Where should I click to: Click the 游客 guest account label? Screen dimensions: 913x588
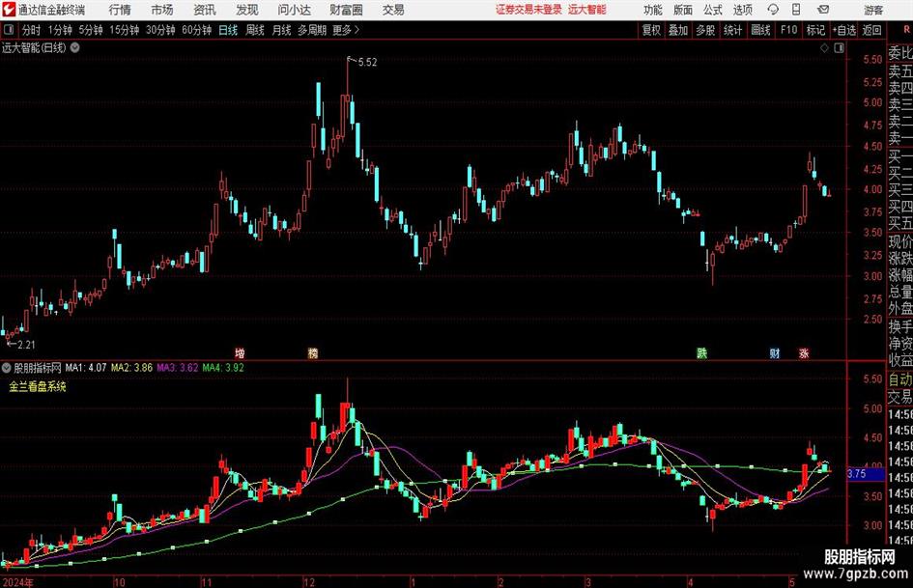873,10
